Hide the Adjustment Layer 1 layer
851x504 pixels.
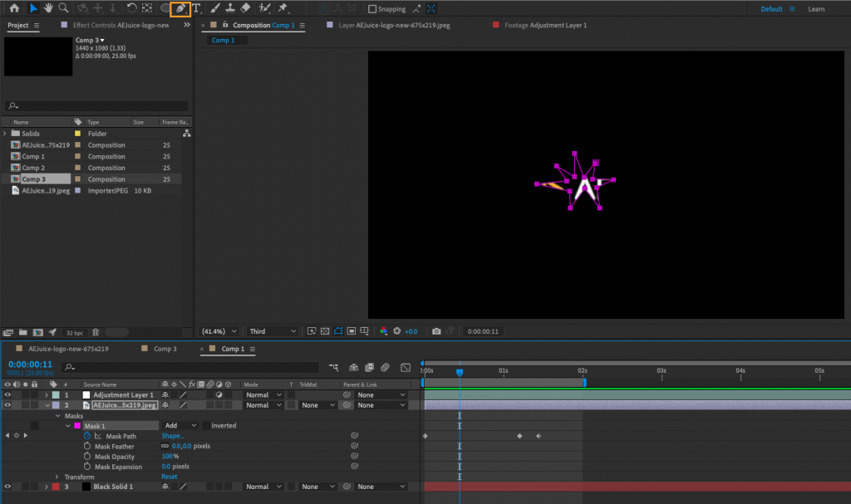tap(7, 394)
